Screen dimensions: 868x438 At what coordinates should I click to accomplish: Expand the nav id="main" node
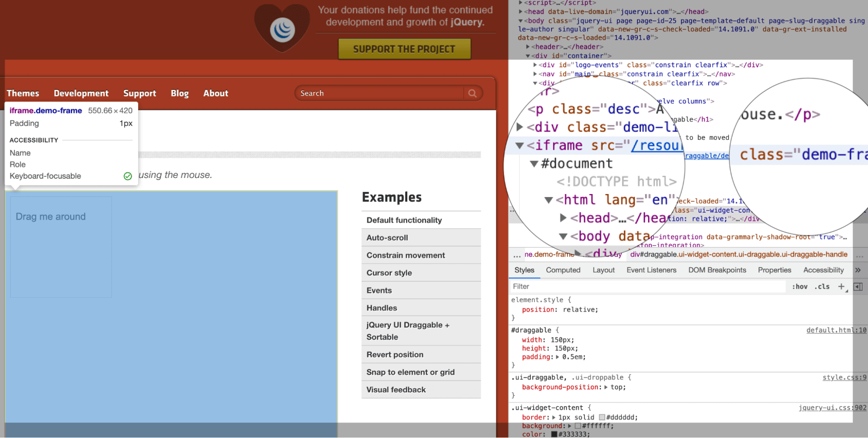click(535, 74)
